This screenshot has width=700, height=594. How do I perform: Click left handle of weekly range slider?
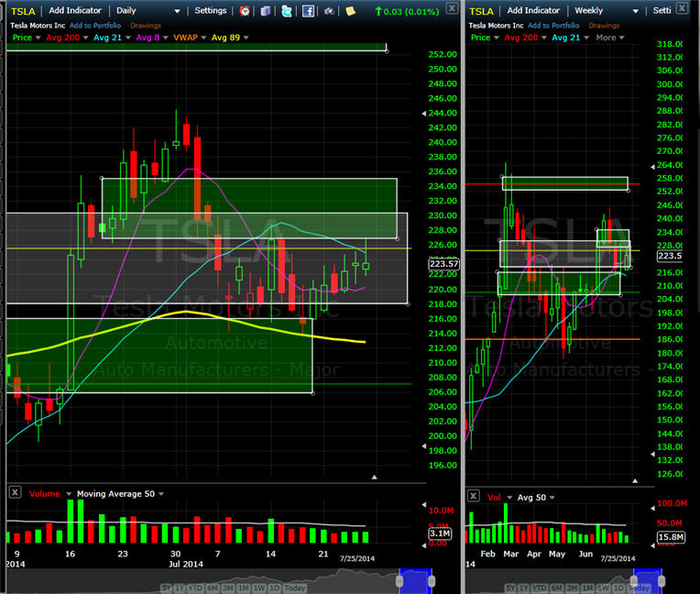click(x=634, y=580)
